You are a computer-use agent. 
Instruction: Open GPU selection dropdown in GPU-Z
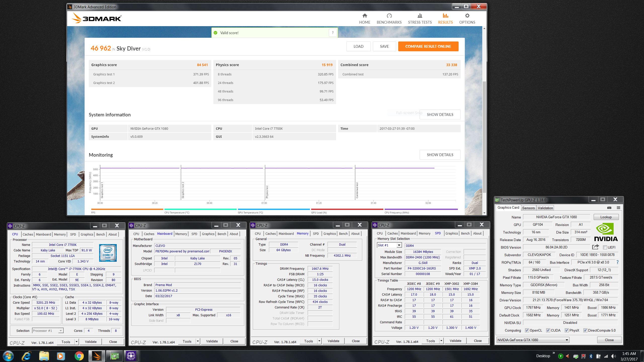(x=567, y=340)
